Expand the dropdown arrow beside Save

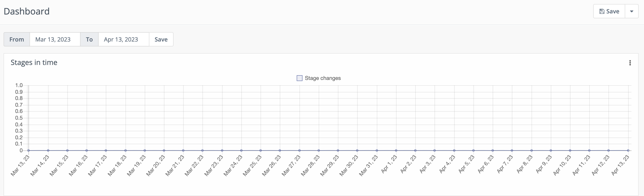631,11
